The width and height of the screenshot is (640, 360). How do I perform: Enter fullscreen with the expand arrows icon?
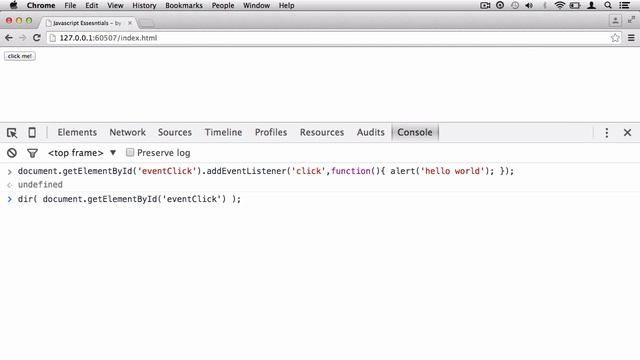tap(631, 19)
